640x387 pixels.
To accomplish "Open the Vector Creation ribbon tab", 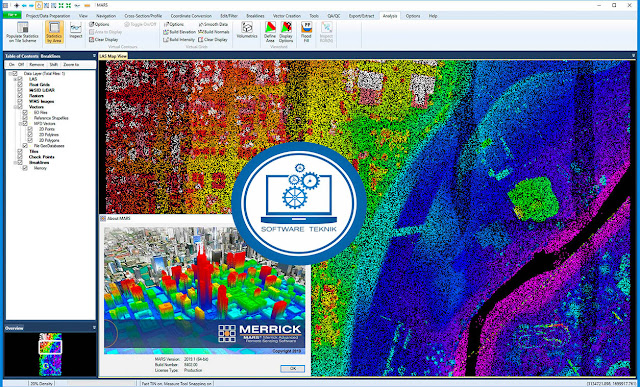I will (x=287, y=16).
